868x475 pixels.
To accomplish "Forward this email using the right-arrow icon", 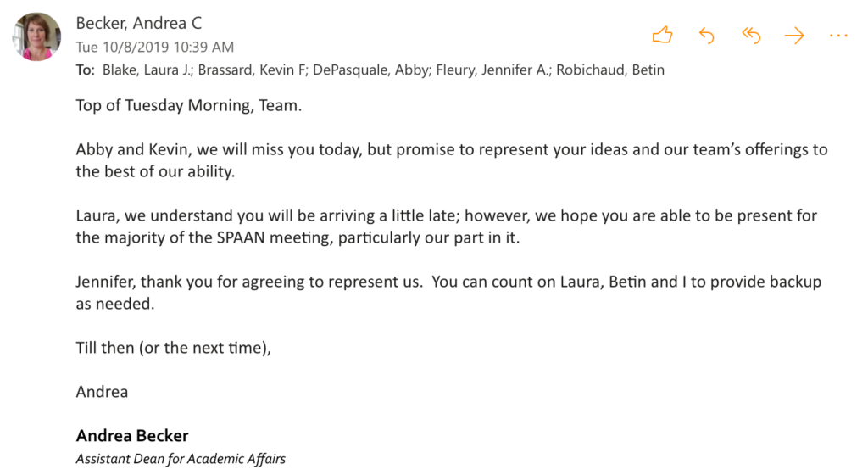I will [794, 36].
